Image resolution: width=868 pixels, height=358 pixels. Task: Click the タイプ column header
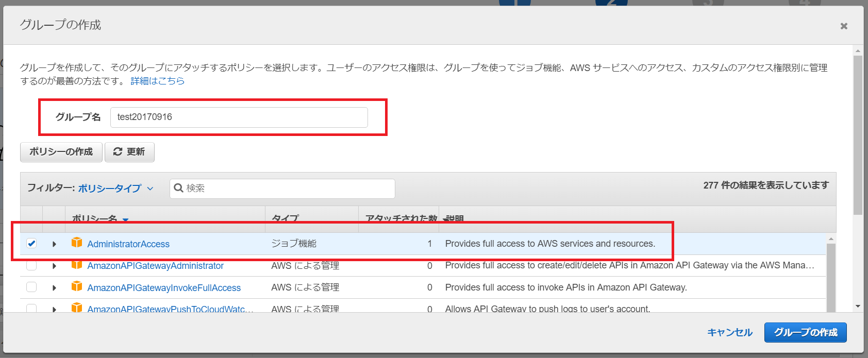click(285, 219)
